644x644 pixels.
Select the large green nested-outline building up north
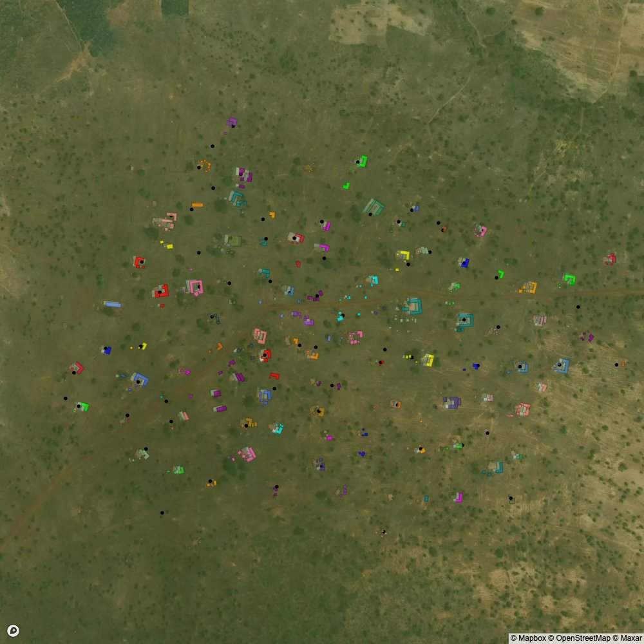pyautogui.click(x=374, y=207)
